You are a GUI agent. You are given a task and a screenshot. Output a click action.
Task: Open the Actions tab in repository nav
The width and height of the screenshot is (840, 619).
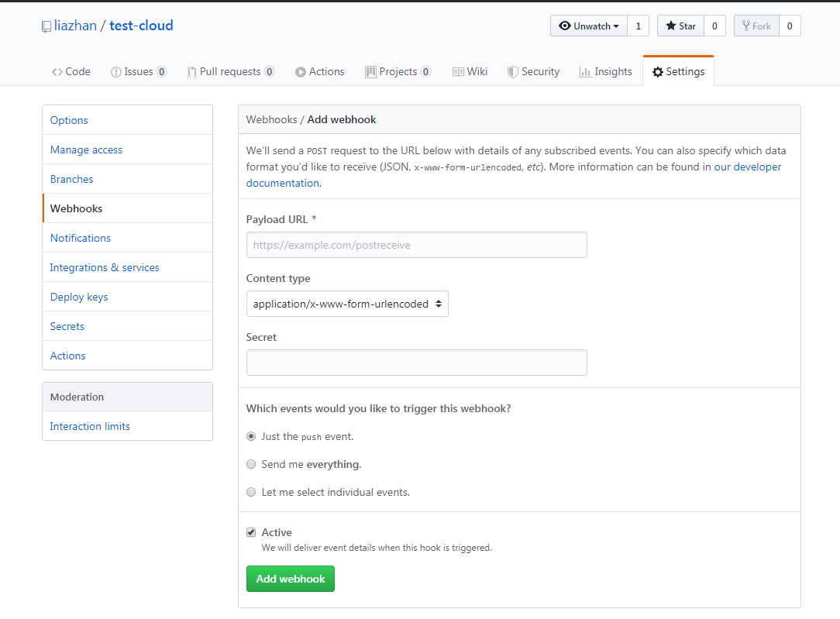point(320,72)
